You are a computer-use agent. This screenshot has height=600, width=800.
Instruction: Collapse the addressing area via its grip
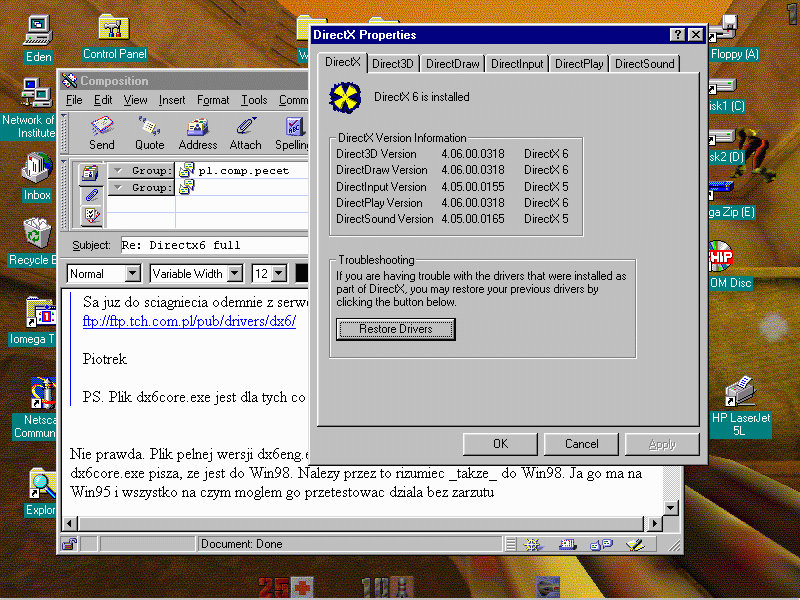point(64,194)
